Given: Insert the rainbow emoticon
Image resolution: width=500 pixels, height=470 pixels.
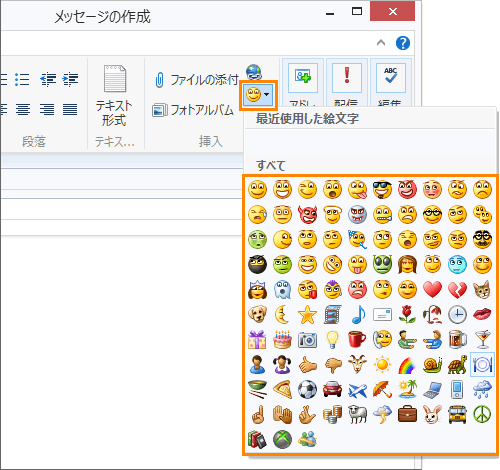Looking at the screenshot, I should pos(407,365).
